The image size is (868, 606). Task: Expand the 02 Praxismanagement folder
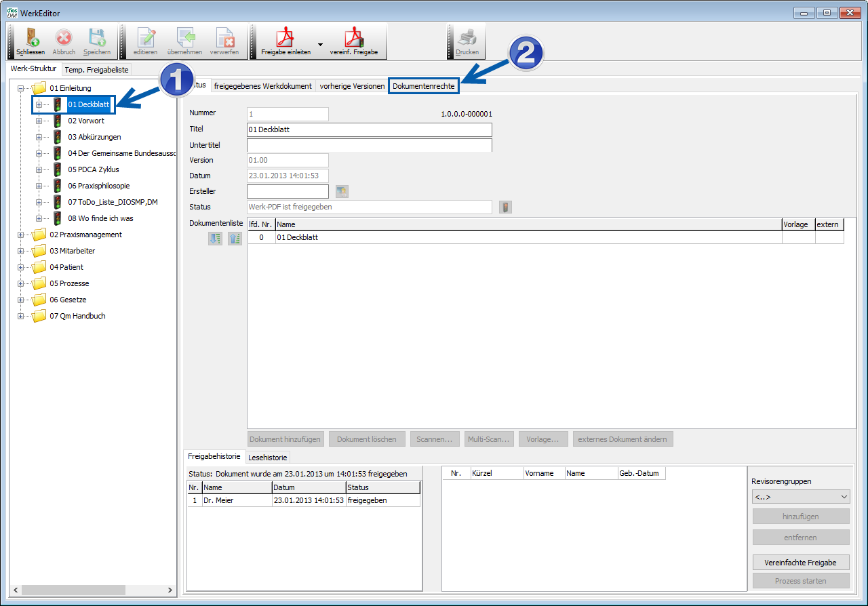point(21,235)
